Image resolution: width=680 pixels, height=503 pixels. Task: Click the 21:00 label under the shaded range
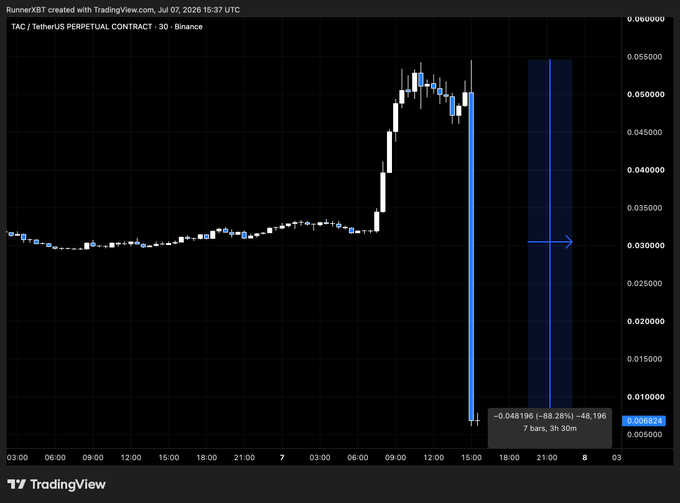(x=547, y=457)
